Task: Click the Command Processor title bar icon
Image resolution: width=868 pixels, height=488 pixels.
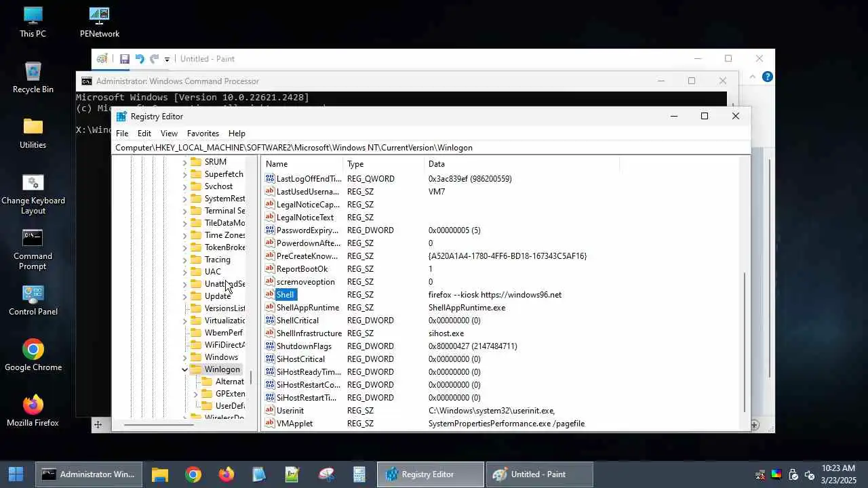Action: (x=87, y=81)
